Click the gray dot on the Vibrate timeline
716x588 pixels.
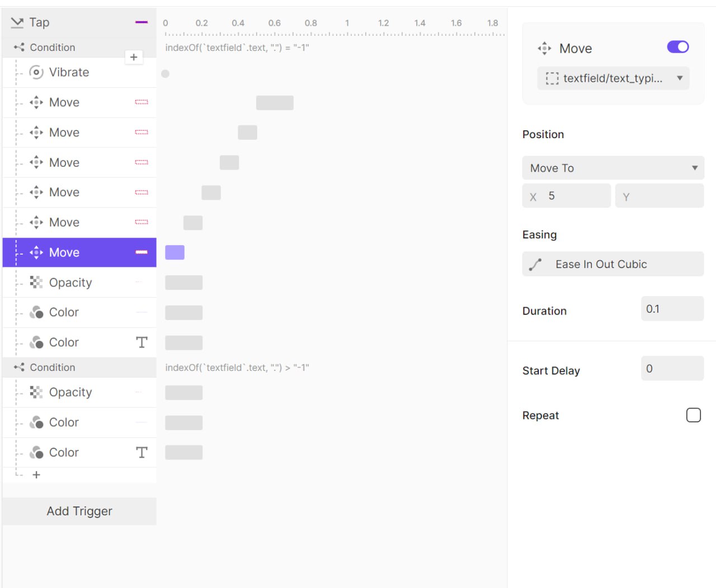tap(165, 74)
